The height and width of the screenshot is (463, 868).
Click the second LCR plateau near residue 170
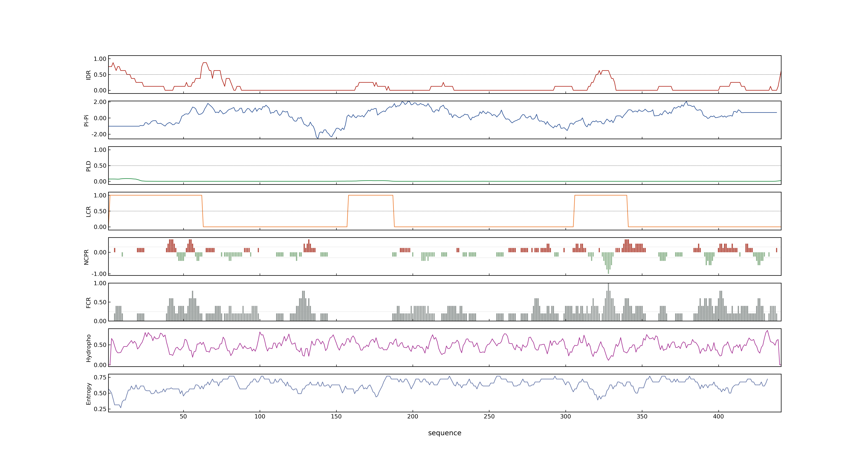[371, 195]
